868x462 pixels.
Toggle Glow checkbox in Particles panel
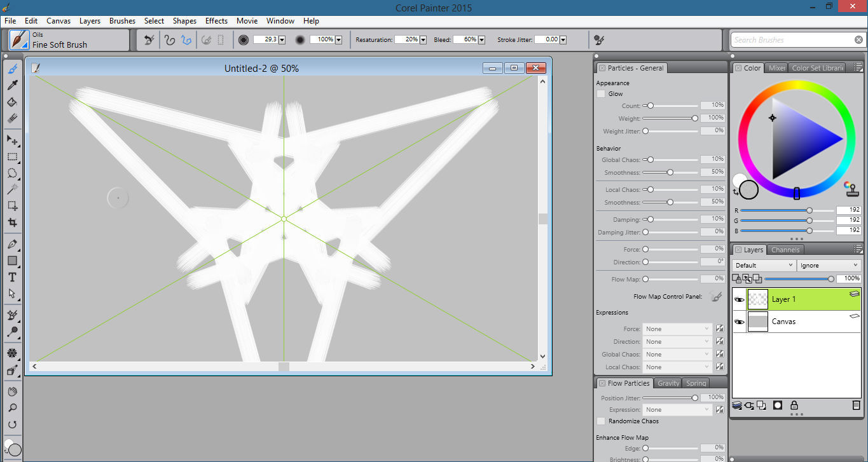click(601, 93)
